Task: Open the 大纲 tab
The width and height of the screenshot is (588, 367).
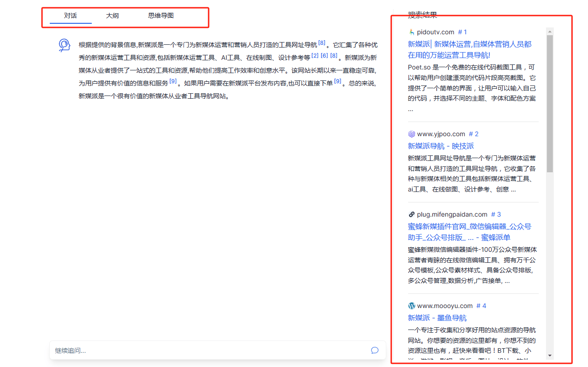Action: click(112, 16)
